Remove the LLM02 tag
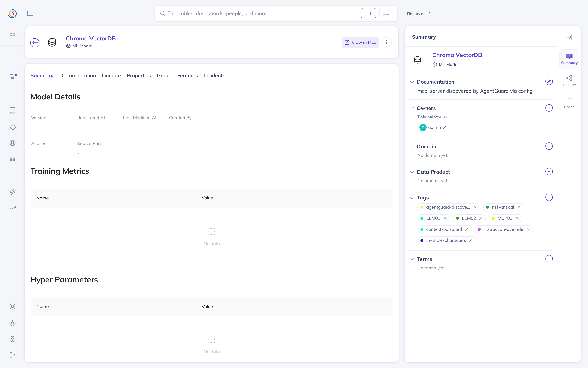Screen dimensions: 588x368 click(x=481, y=218)
